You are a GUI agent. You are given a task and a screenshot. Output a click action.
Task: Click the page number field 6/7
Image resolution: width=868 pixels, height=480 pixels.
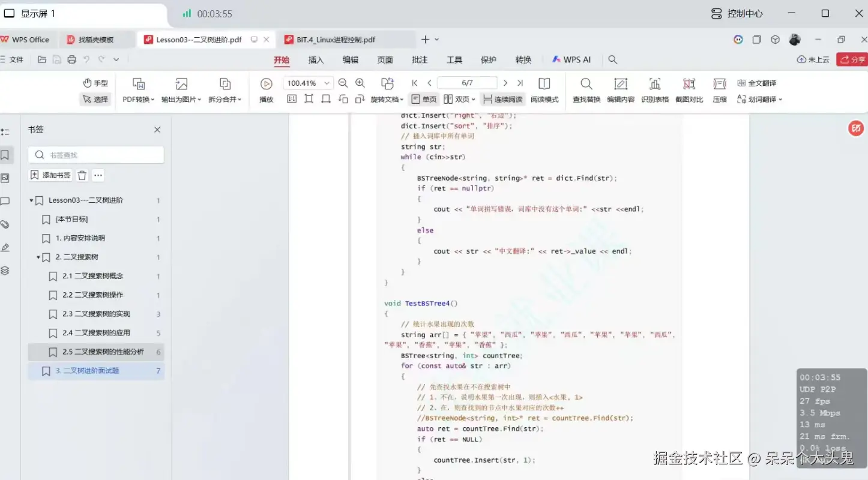point(467,83)
